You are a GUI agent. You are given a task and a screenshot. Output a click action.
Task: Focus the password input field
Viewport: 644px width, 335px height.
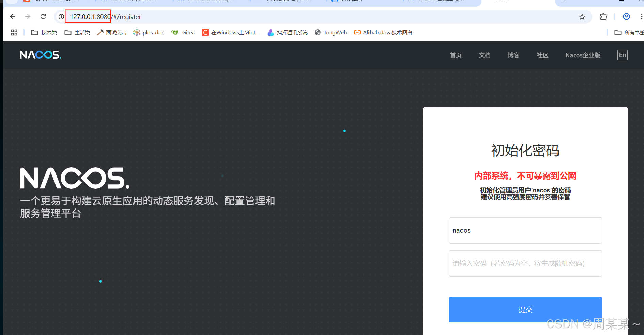525,263
